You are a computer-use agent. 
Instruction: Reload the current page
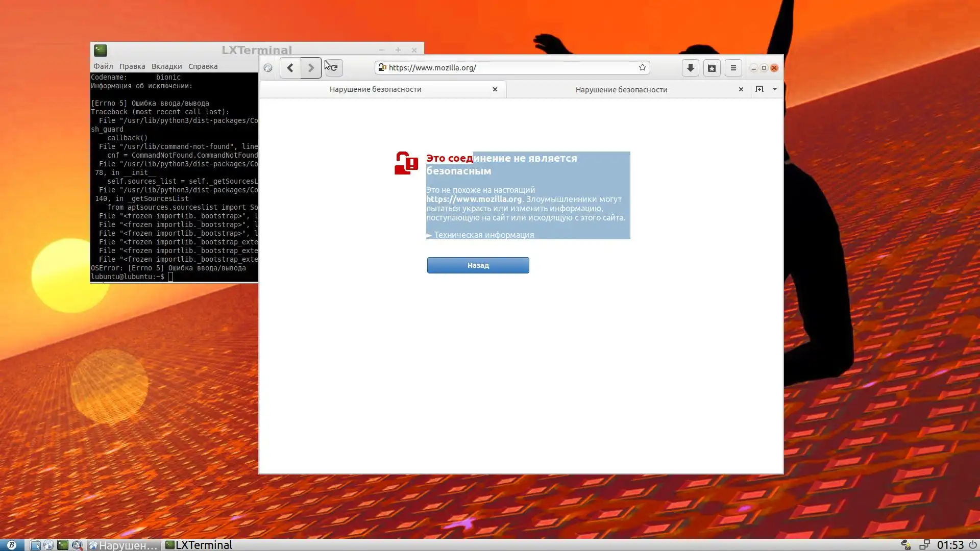334,68
